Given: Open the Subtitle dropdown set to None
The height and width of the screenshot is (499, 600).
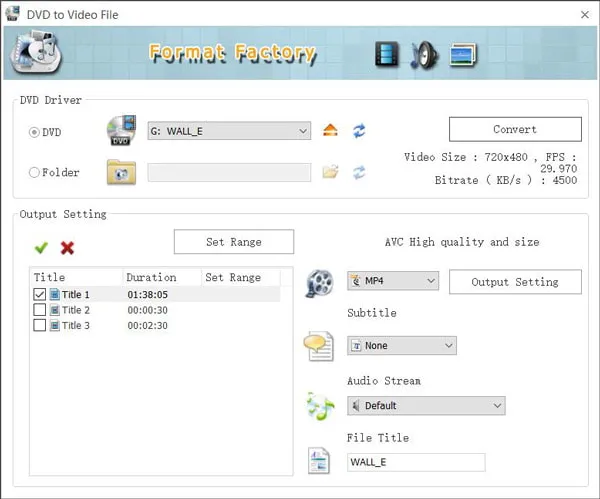Looking at the screenshot, I should click(x=402, y=345).
